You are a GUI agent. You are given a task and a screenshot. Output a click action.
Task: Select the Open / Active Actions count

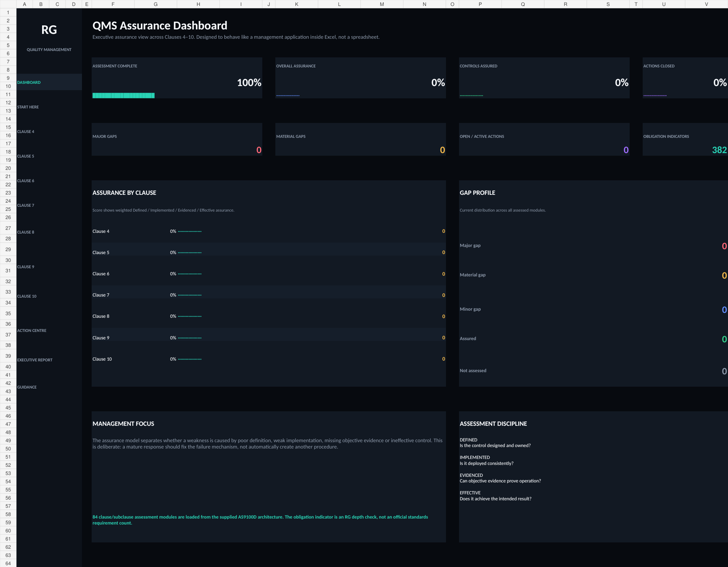pyautogui.click(x=626, y=150)
